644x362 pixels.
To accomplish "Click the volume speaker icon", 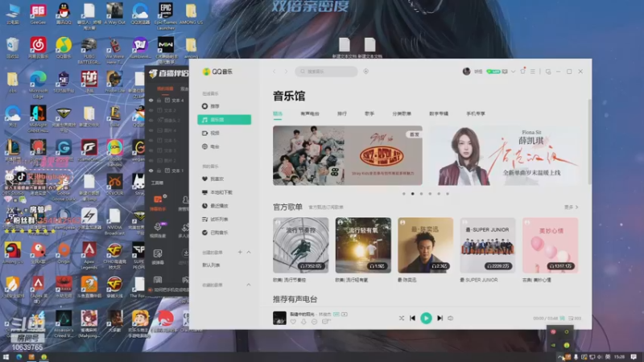I will pos(451,318).
